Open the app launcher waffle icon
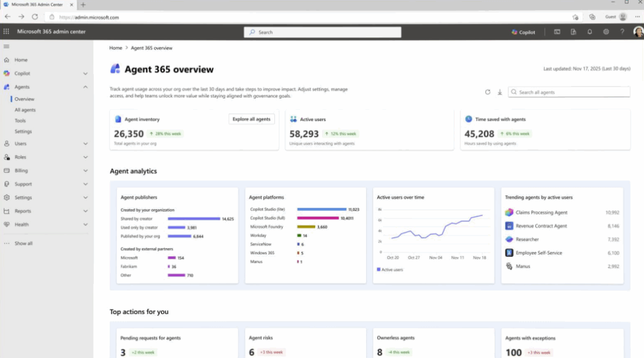This screenshot has width=644, height=358. (x=7, y=31)
